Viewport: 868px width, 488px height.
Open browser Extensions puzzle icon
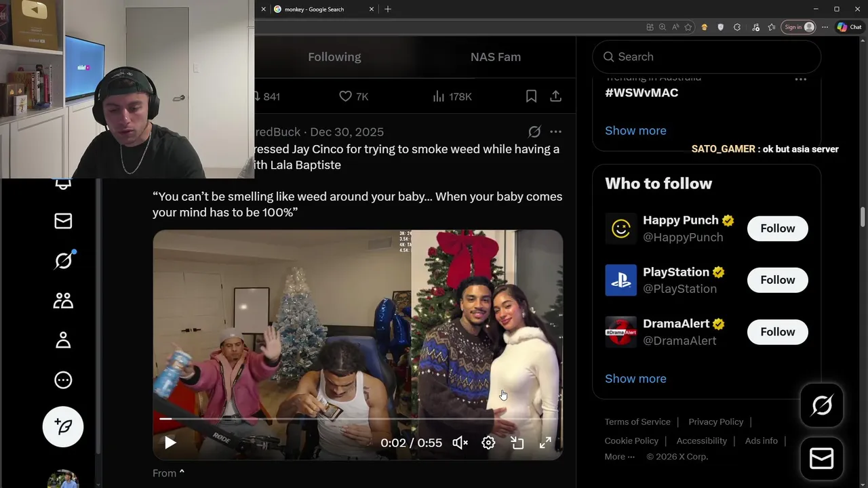click(737, 27)
